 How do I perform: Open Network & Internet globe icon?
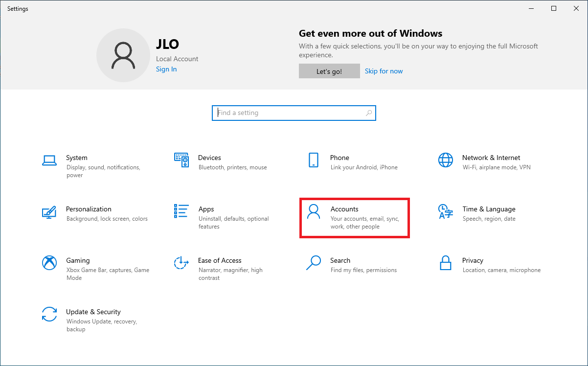pos(446,160)
